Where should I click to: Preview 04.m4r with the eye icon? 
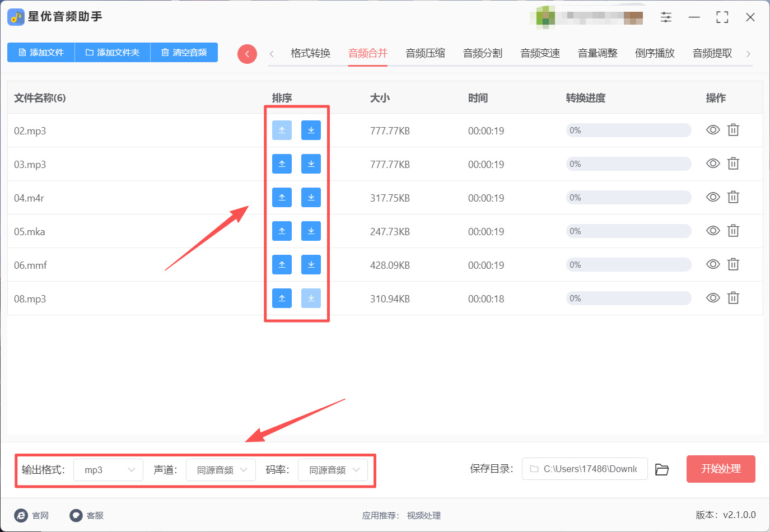[x=713, y=197]
